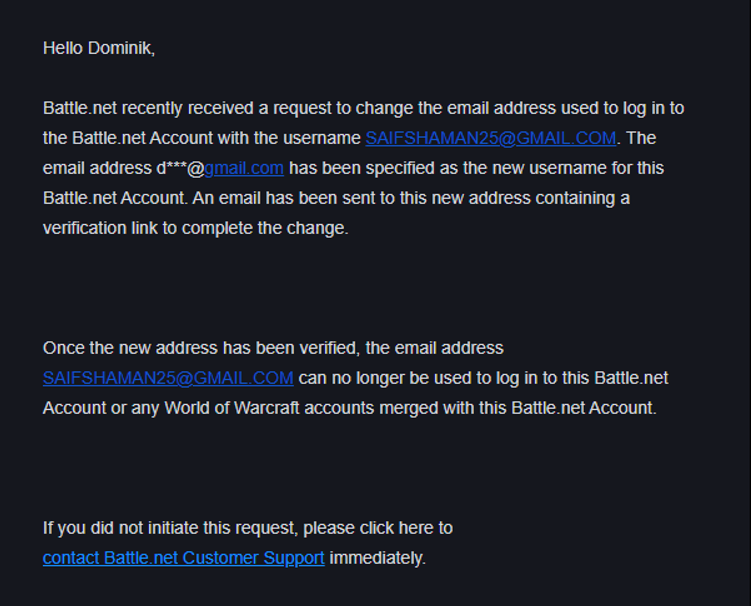
Task: Click 'the Battle.net Account with the username' text
Action: click(x=200, y=138)
